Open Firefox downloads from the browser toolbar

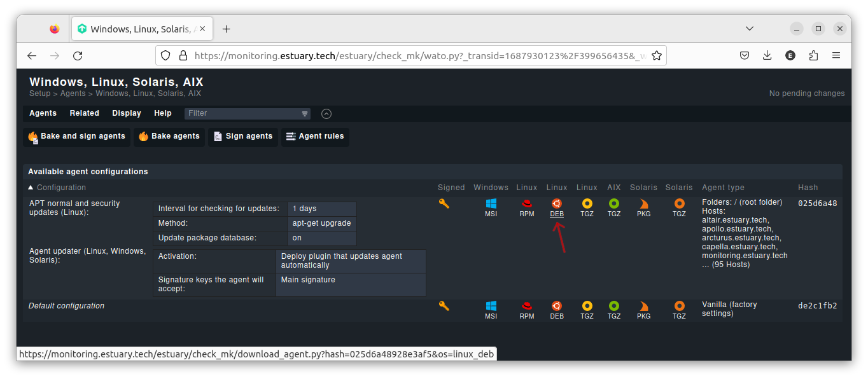(767, 55)
